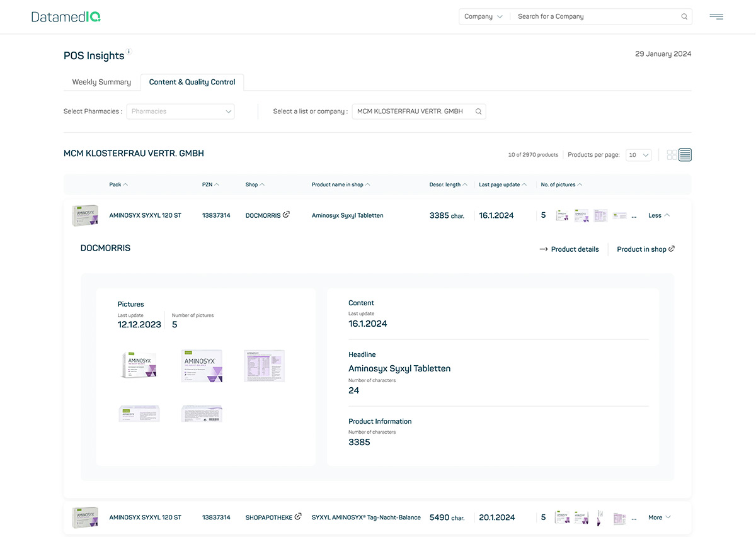Viewport: 756px width, 537px height.
Task: Click '5490 char.' description length
Action: (447, 517)
